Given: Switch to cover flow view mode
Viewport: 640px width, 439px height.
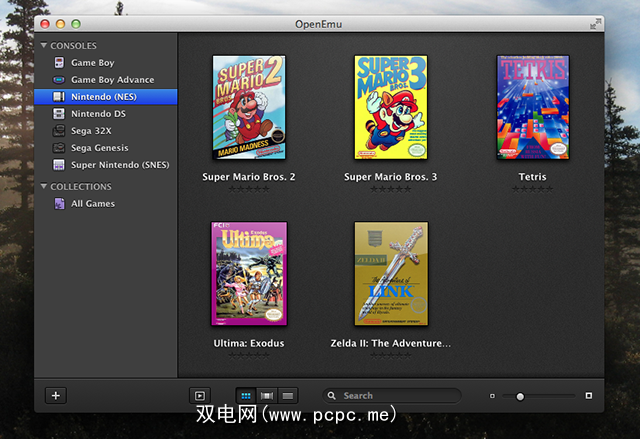Looking at the screenshot, I should tap(267, 396).
